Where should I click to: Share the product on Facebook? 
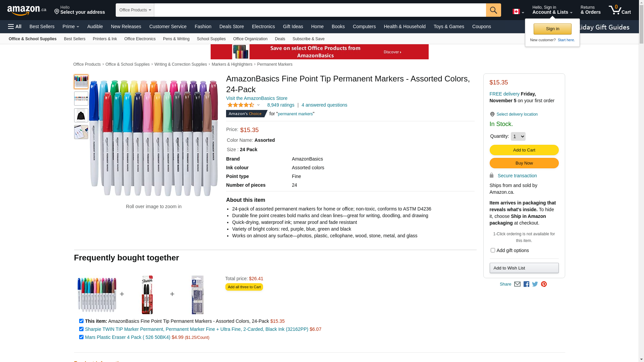pos(526,284)
